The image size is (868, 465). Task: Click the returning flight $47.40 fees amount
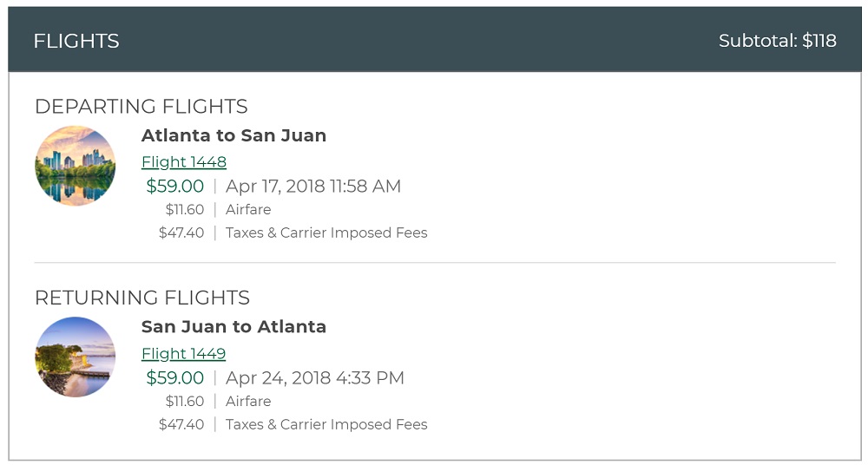(181, 425)
